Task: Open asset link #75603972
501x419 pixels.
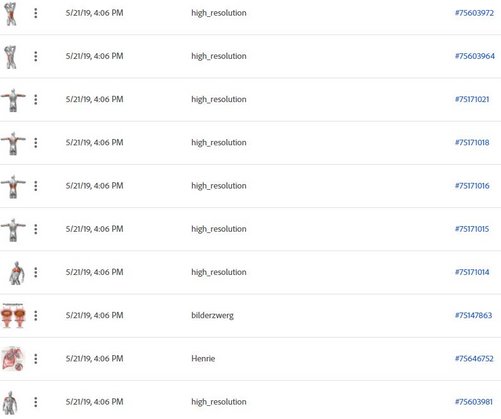Action: pos(474,13)
